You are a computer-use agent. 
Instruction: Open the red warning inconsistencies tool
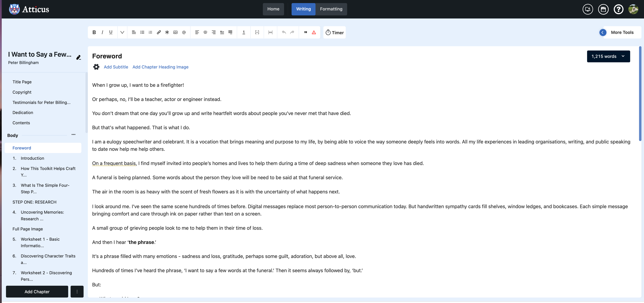coord(314,32)
